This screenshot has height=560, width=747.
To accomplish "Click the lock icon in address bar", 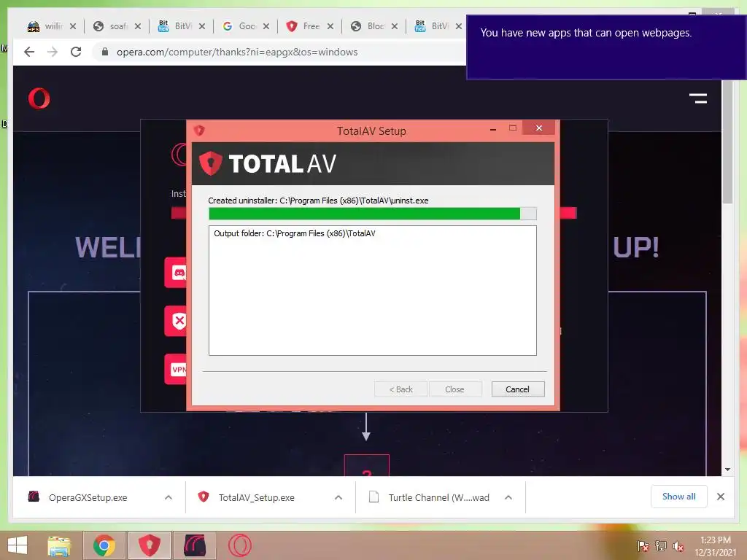I will click(105, 52).
